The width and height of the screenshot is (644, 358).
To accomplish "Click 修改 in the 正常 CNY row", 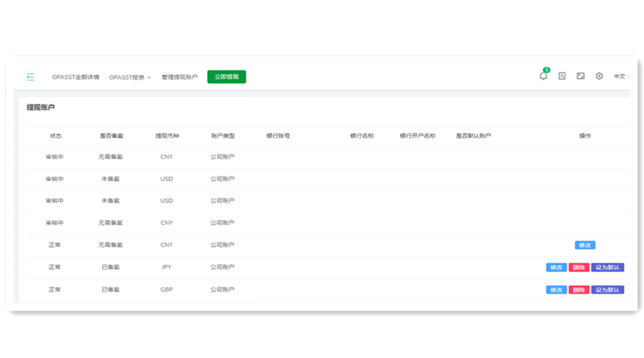I will 585,245.
